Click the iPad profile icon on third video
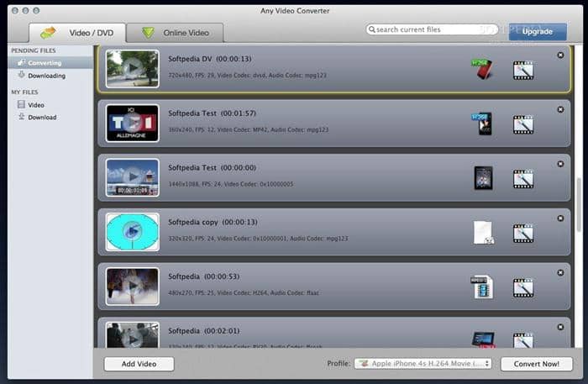 [x=483, y=177]
